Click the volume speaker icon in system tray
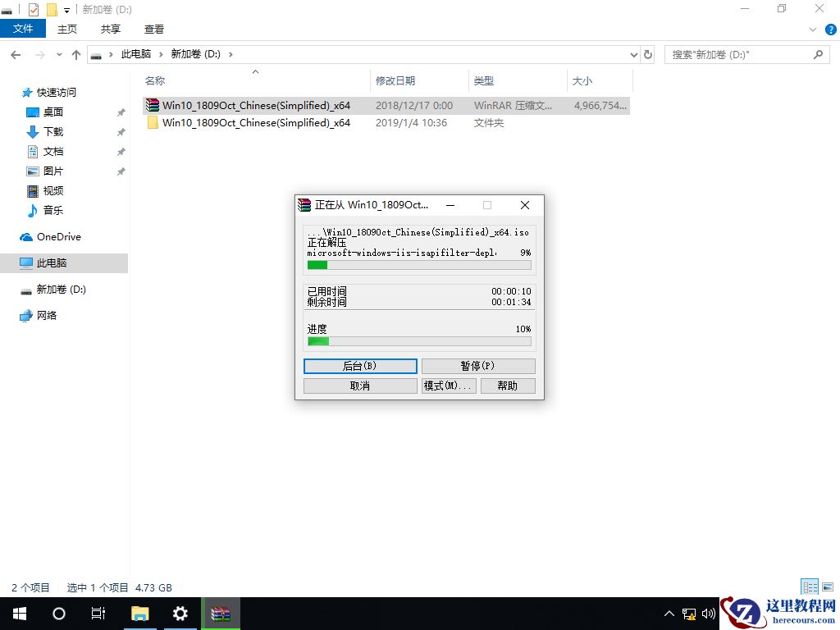 point(709,613)
